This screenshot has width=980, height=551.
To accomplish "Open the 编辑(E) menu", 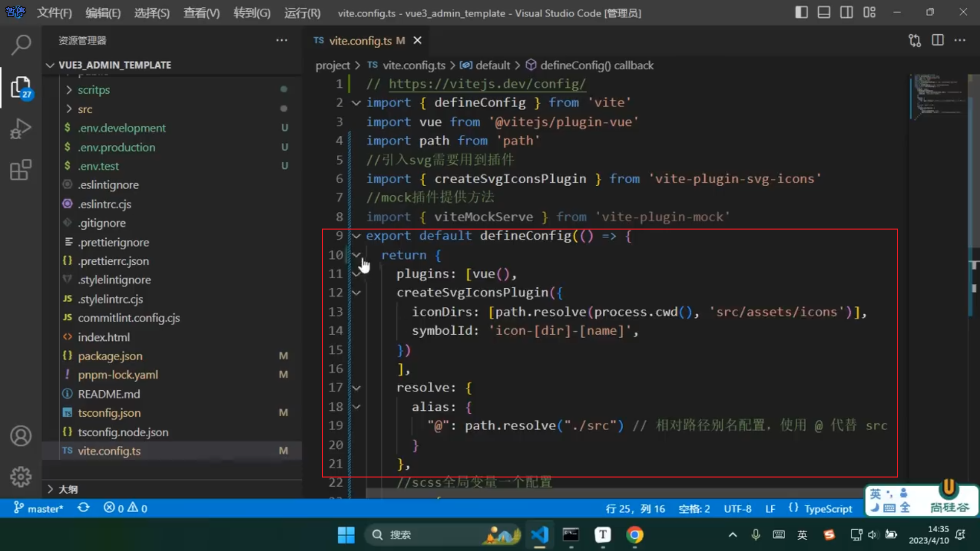I will click(x=103, y=13).
